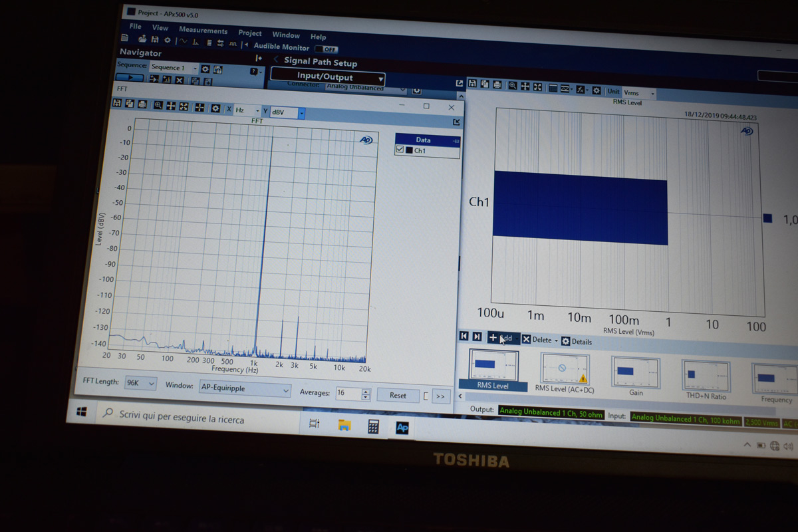The width and height of the screenshot is (798, 532).
Task: Open the Window menu
Action: (x=286, y=35)
